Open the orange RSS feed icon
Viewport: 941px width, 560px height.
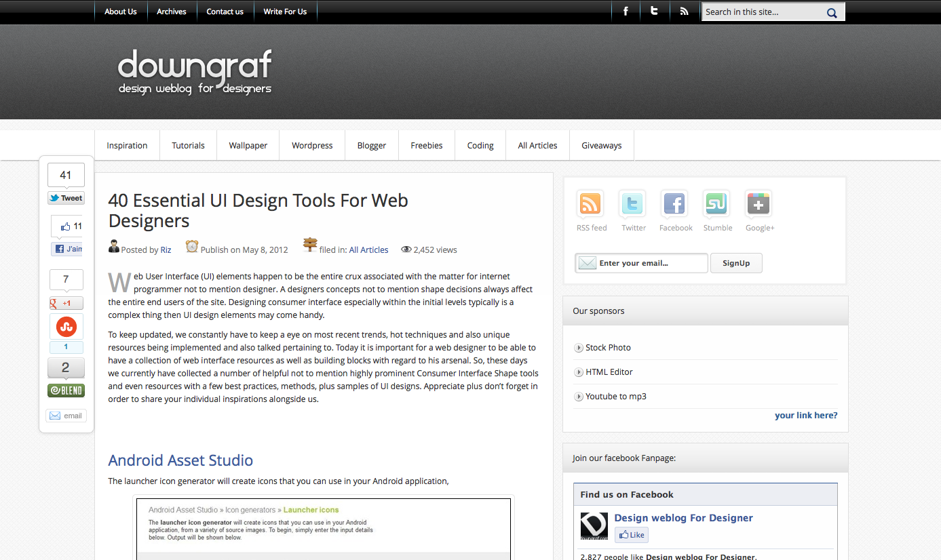point(590,204)
